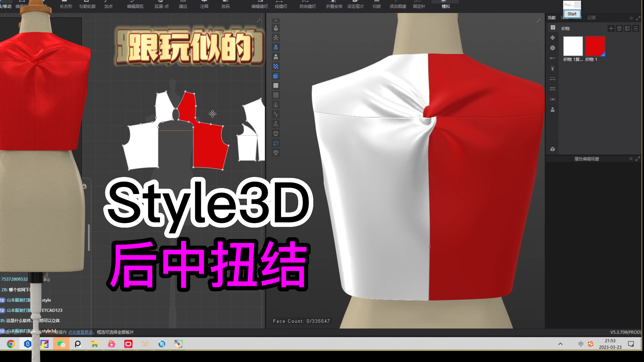Select the 线缝纫 line sewing tool
Screen dimensions: 644x362
[x=281, y=5]
